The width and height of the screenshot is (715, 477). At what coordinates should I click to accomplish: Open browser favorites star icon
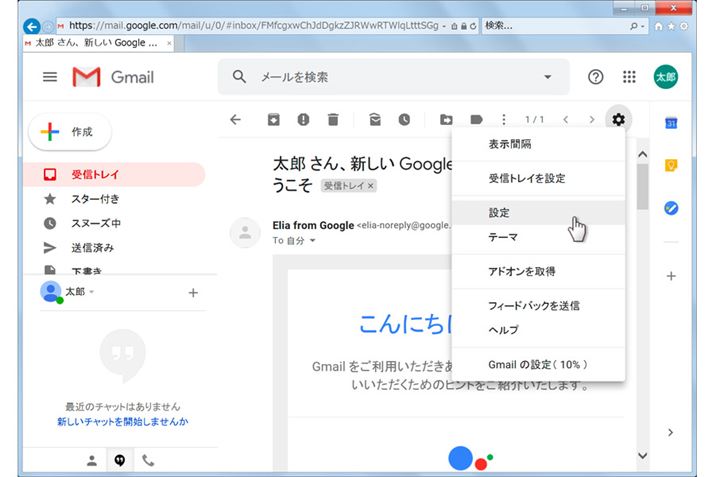click(671, 26)
